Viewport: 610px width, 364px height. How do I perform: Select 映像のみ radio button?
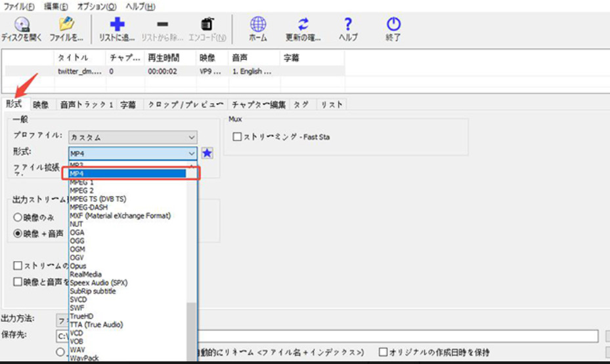point(18,217)
